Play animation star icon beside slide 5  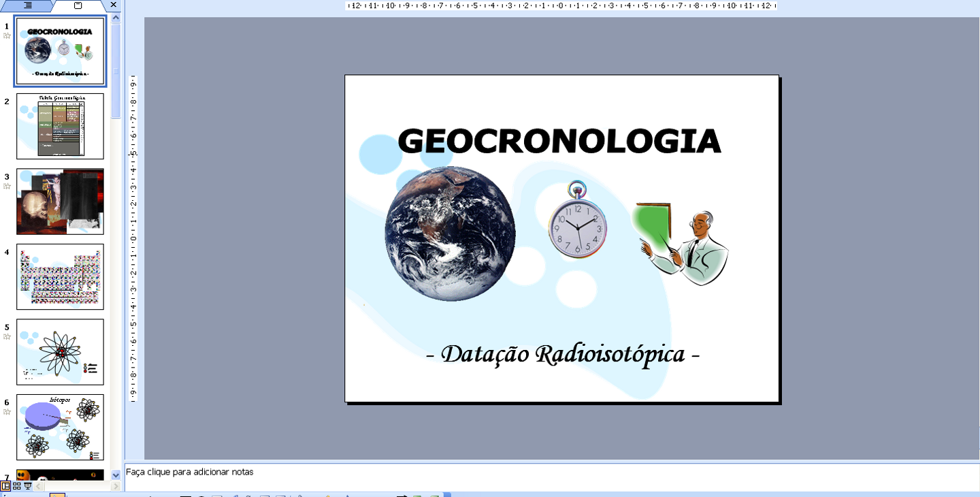click(x=7, y=336)
